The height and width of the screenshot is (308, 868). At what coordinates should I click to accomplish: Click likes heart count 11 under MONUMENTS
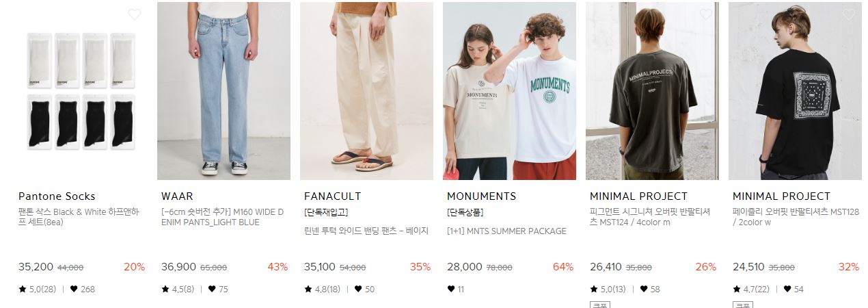pos(456,290)
